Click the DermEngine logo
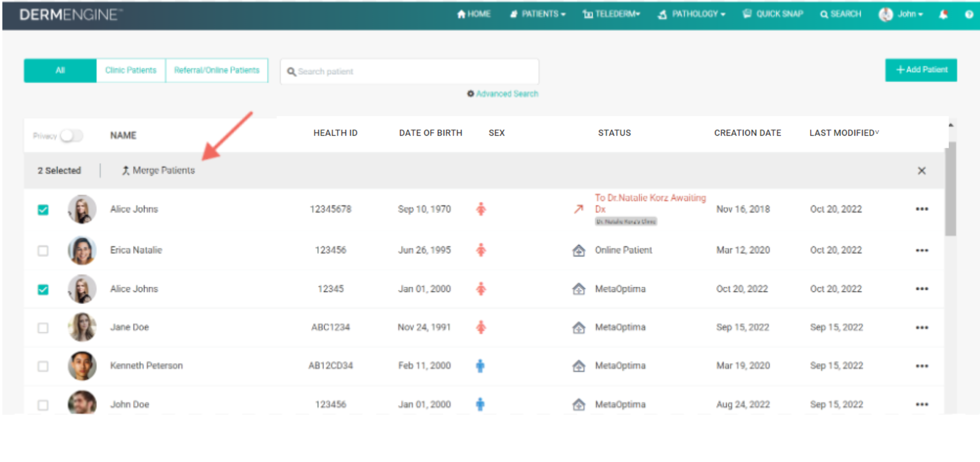This screenshot has height=462, width=980. point(71,15)
